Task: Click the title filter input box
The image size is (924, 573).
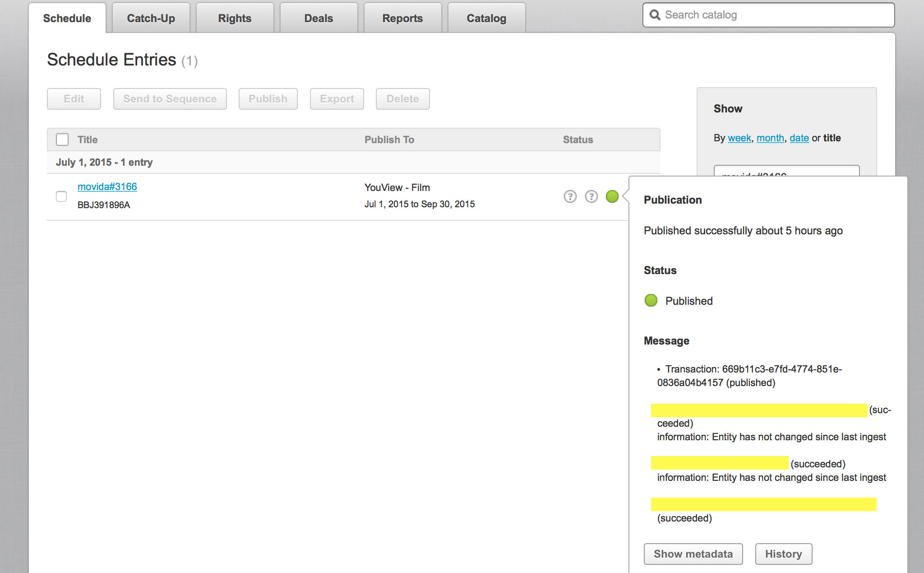Action: click(x=786, y=171)
